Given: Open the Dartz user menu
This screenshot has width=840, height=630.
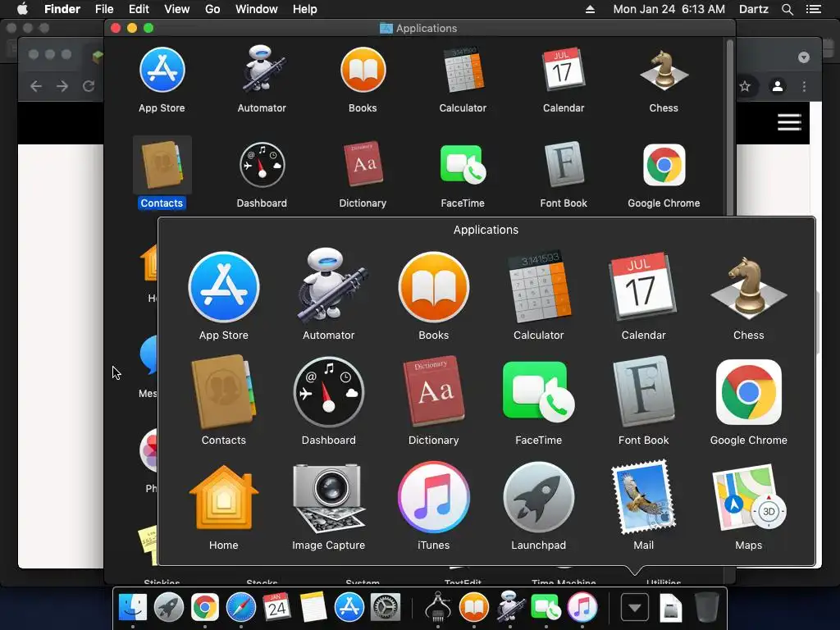Looking at the screenshot, I should (754, 9).
